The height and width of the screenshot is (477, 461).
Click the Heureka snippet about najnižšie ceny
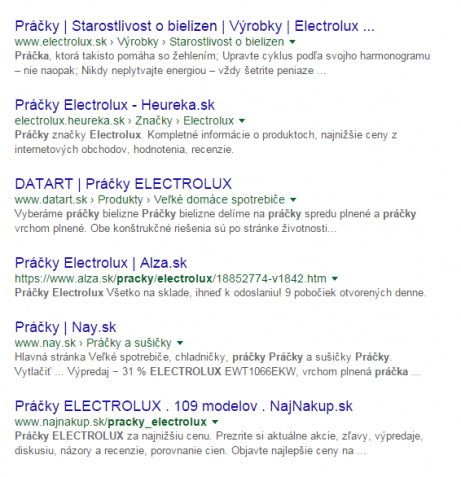click(206, 142)
